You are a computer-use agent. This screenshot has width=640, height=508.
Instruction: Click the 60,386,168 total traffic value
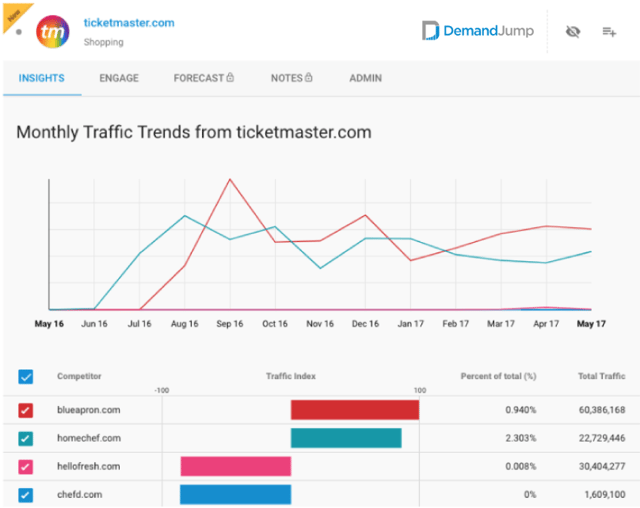coord(602,410)
